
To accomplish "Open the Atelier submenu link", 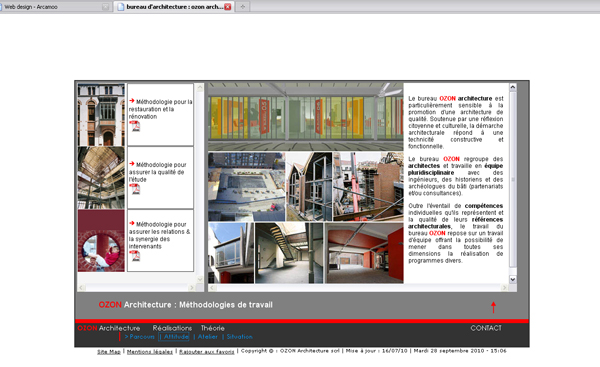I will (208, 337).
